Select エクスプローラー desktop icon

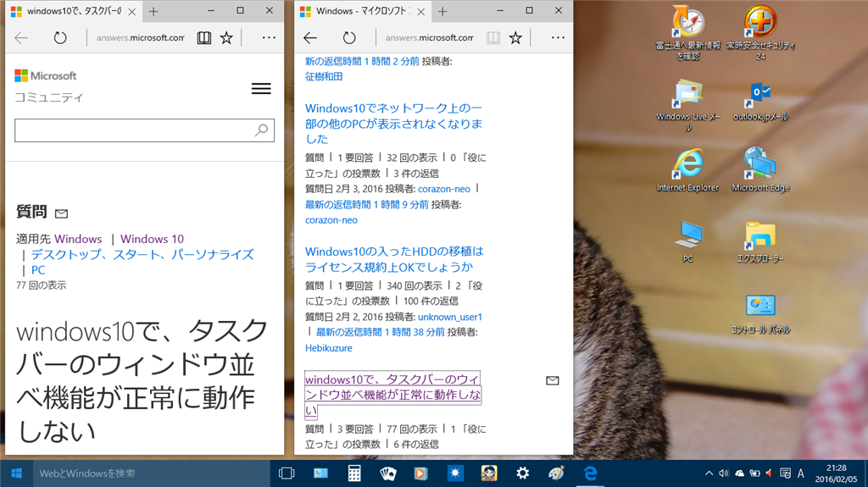click(x=760, y=241)
